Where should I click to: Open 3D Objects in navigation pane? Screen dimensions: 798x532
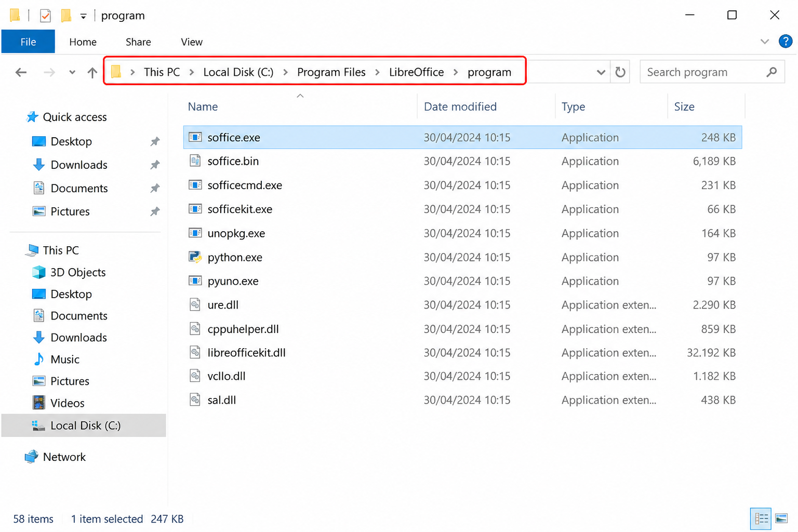(78, 272)
